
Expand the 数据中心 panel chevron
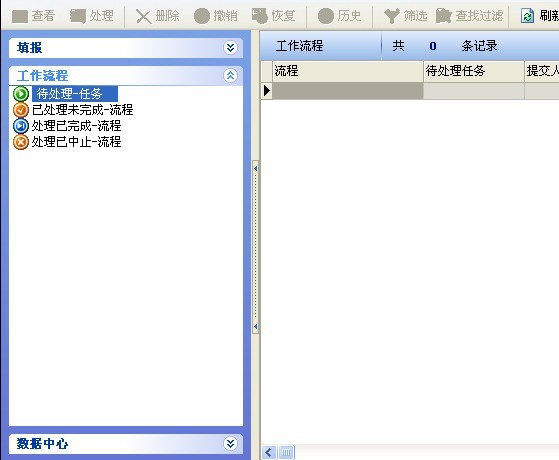coord(230,443)
